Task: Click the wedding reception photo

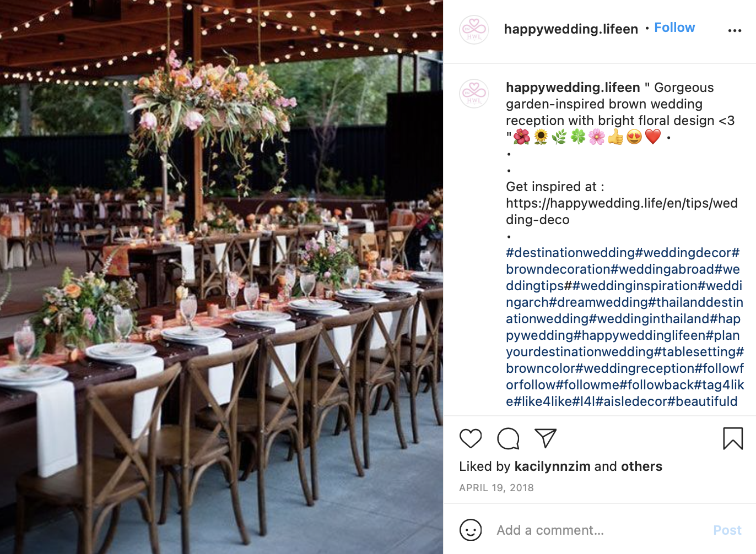Action: coord(222,277)
